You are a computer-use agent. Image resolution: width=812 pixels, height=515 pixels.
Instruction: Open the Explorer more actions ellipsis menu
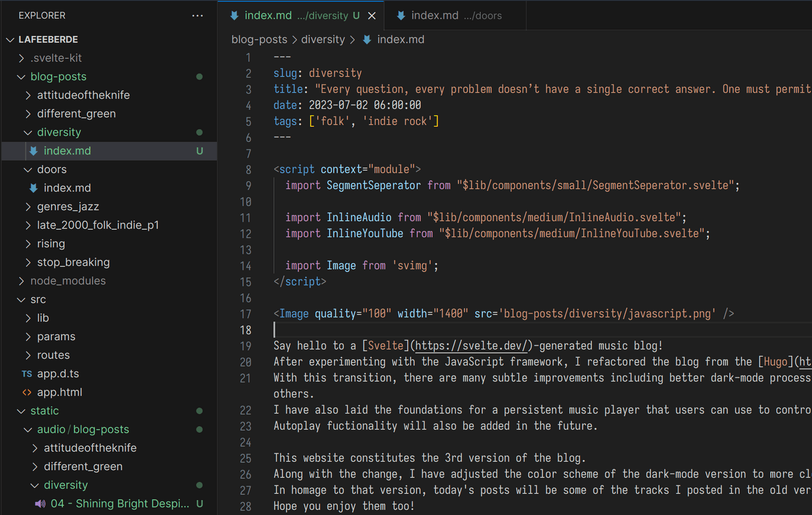point(197,16)
